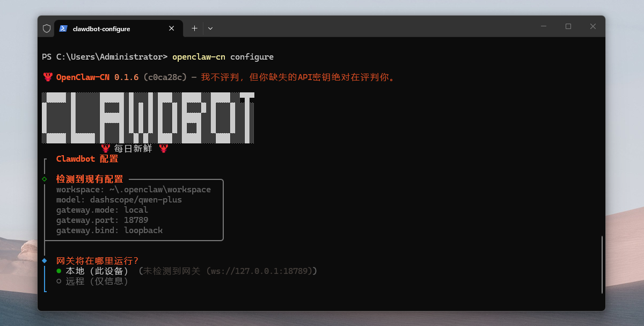Click the green diamond beside 检测到现有配置

45,179
